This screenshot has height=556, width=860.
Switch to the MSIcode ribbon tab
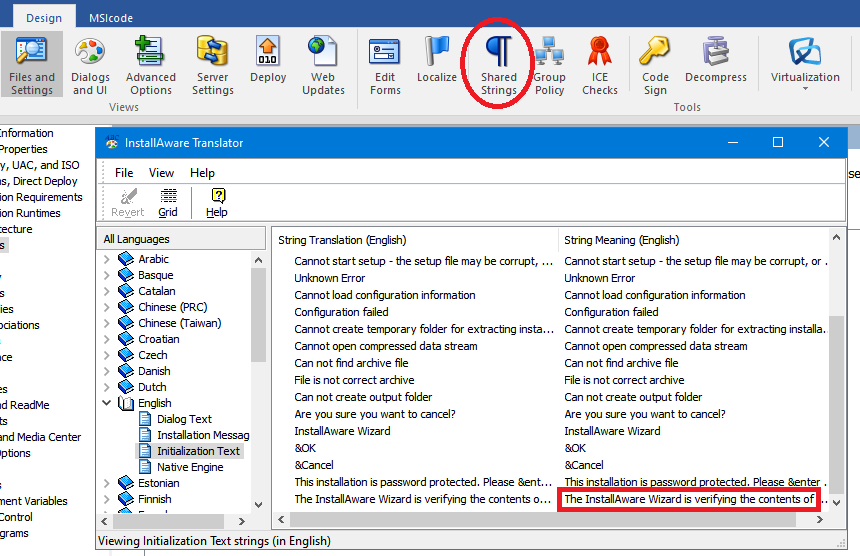point(111,18)
